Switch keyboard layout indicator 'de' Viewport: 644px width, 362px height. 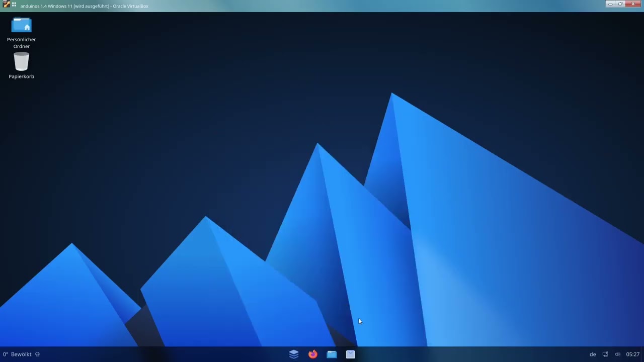tap(593, 354)
